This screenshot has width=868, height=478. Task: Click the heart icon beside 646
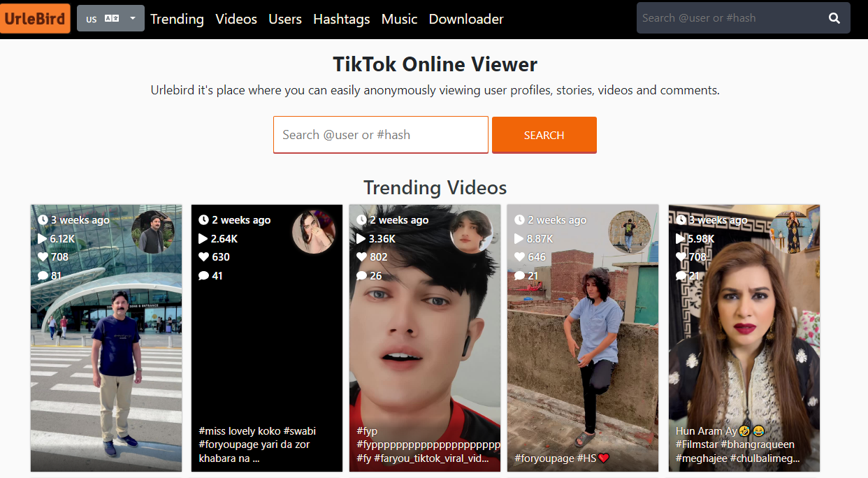(519, 257)
